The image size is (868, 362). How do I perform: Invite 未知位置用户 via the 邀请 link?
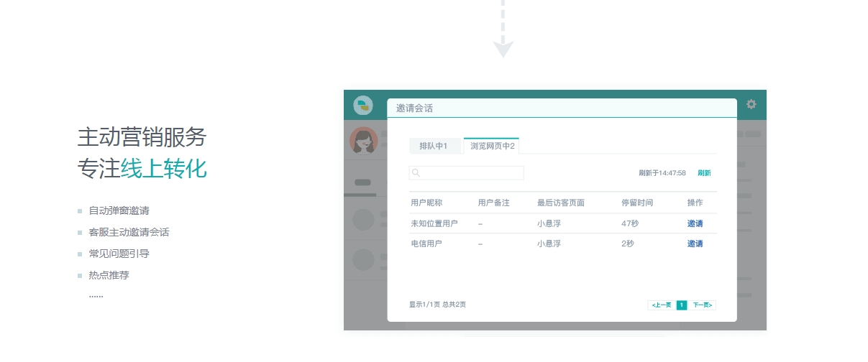point(695,223)
